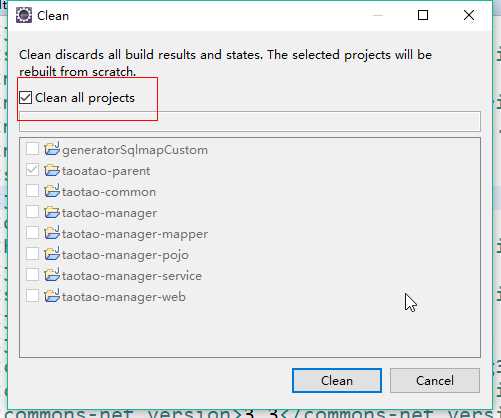Screen dimensions: 501x418
Task: Select the taotao-manager-mapper project name
Action: click(135, 234)
